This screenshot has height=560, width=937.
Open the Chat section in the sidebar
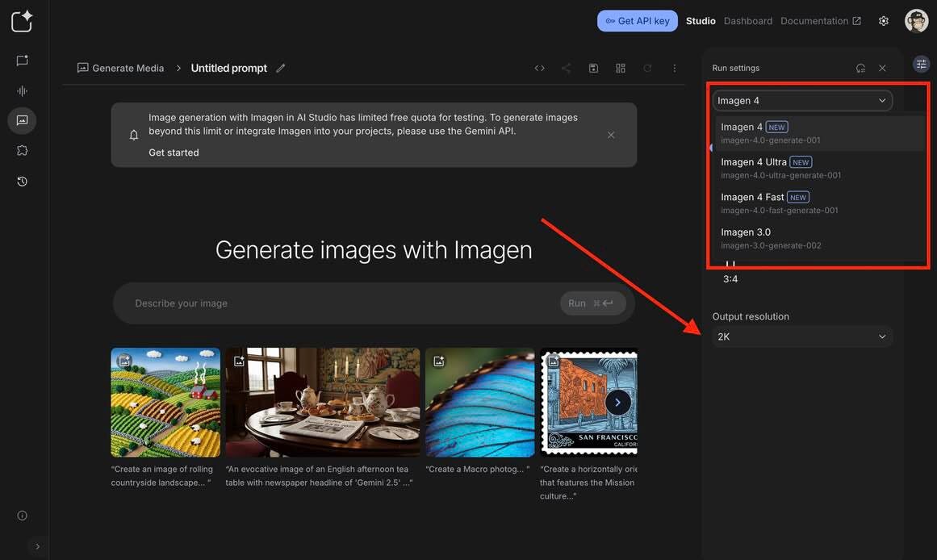pyautogui.click(x=22, y=61)
